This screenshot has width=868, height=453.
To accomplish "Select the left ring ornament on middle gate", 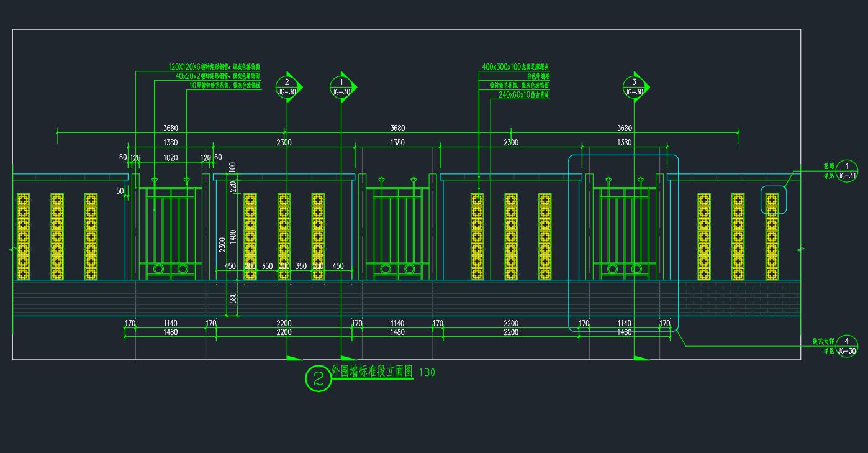I will coord(386,269).
